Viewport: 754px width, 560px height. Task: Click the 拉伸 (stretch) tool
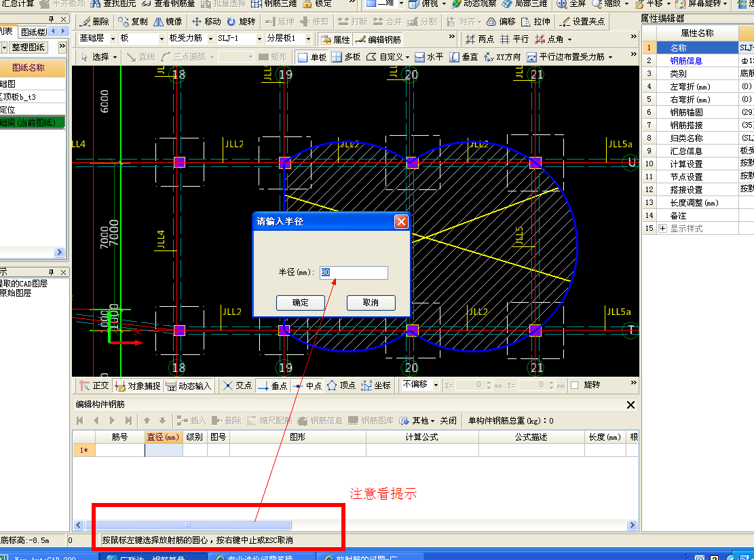click(535, 22)
